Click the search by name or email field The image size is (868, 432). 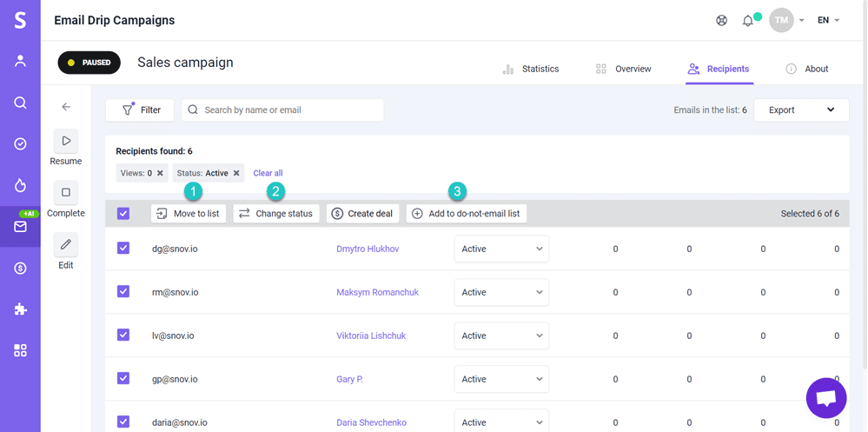[282, 110]
